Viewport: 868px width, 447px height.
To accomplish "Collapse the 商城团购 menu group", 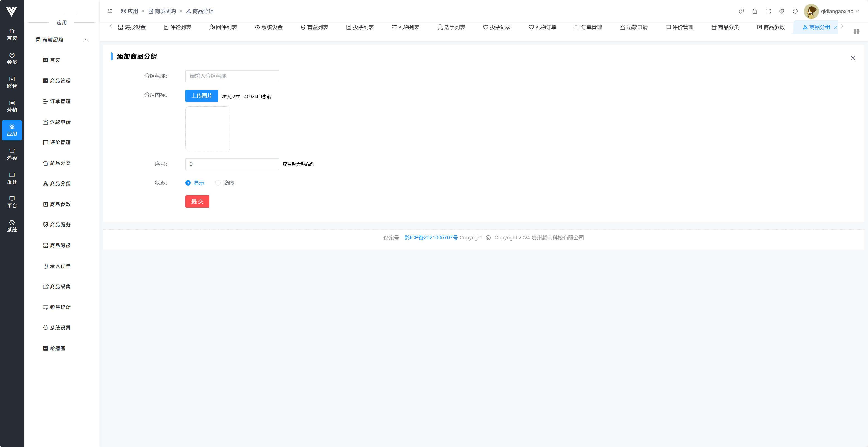I will click(86, 40).
